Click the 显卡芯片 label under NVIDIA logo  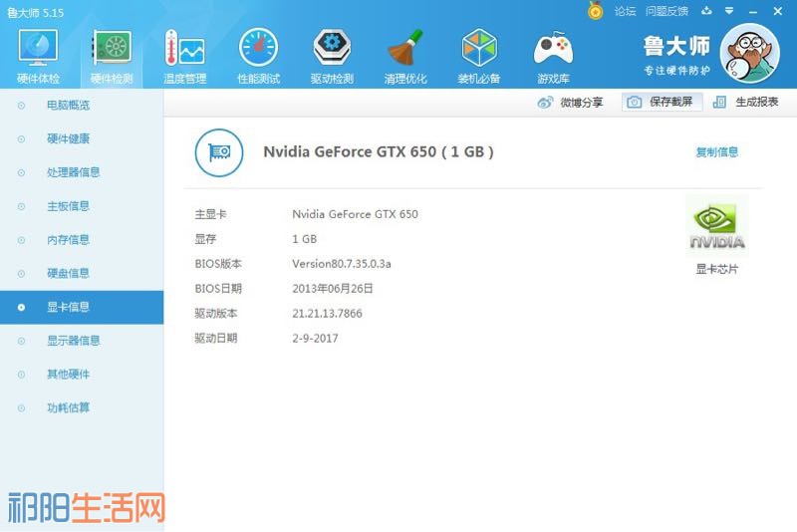pyautogui.click(x=716, y=269)
